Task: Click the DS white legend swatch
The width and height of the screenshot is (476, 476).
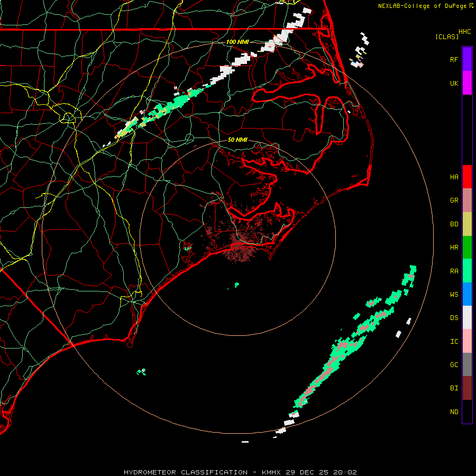Action: click(x=467, y=317)
